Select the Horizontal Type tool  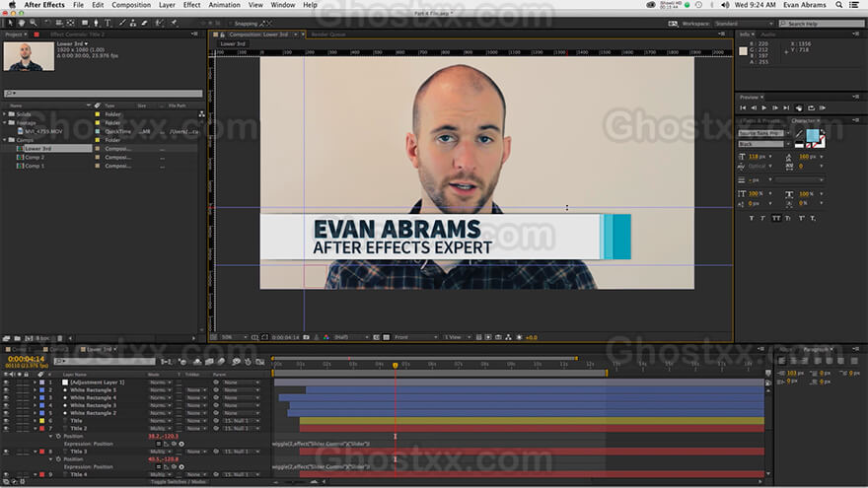108,23
